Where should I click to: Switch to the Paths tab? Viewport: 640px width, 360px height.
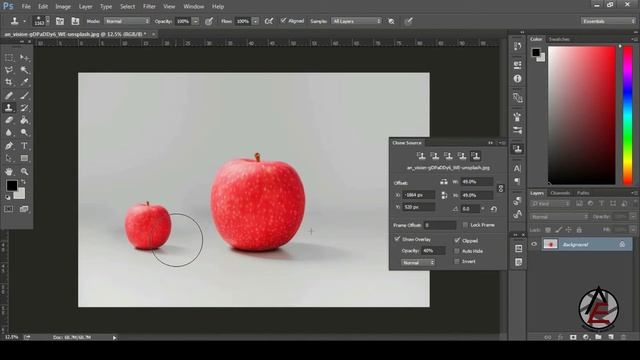pos(583,193)
